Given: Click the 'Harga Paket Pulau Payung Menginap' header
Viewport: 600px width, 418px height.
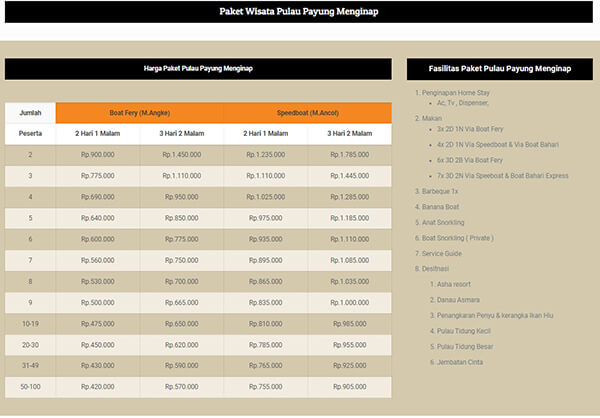Looking at the screenshot, I should [x=198, y=69].
